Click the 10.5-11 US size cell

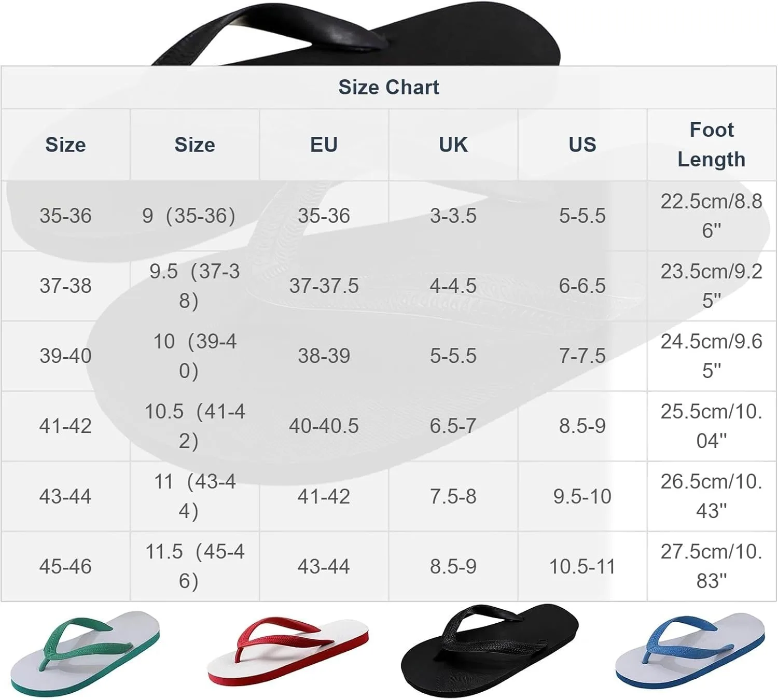[x=582, y=567]
